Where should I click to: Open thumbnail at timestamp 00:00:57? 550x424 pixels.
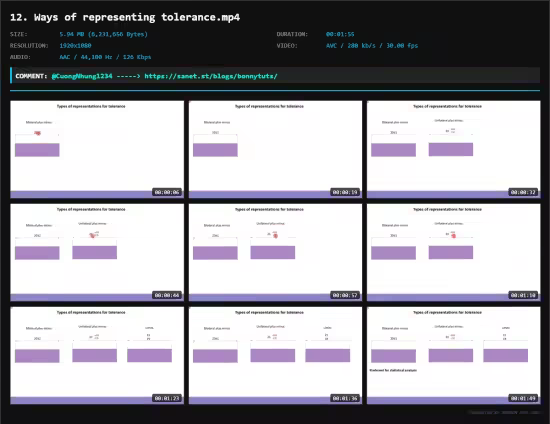click(275, 253)
